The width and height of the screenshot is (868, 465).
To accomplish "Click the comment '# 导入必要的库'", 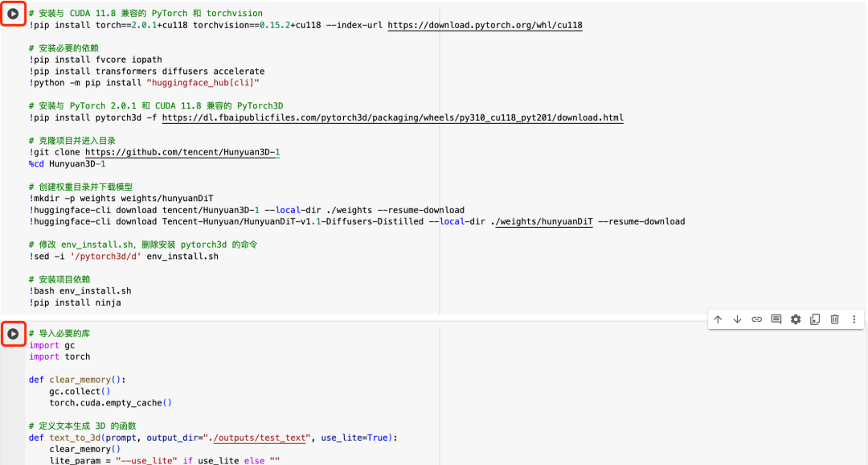I will [x=59, y=334].
